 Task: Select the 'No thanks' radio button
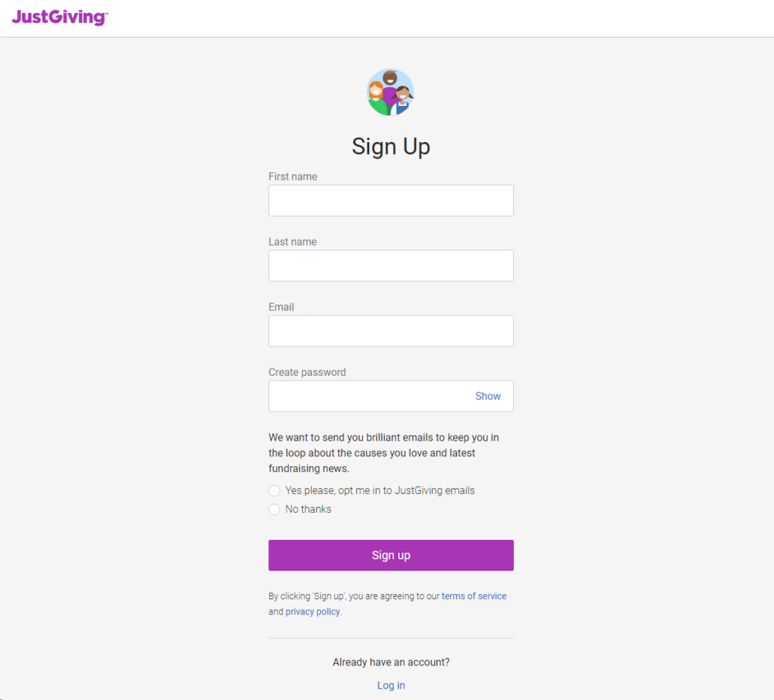point(274,509)
